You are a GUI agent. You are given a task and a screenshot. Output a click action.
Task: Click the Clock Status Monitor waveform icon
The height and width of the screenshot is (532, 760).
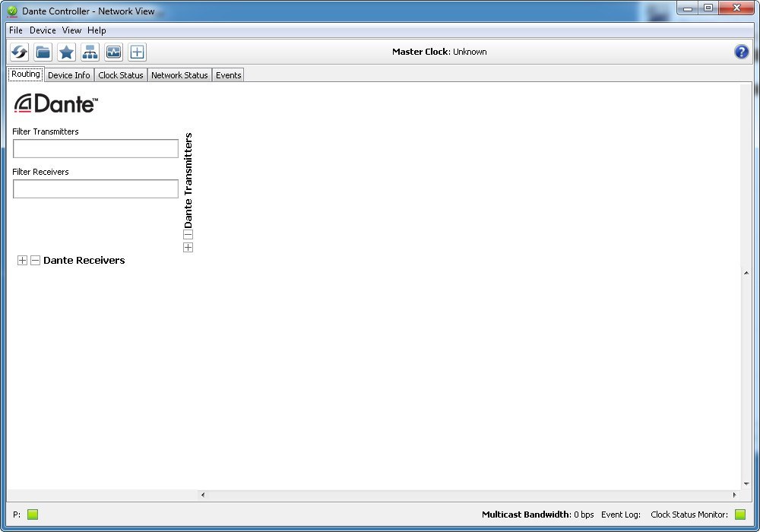pos(113,52)
